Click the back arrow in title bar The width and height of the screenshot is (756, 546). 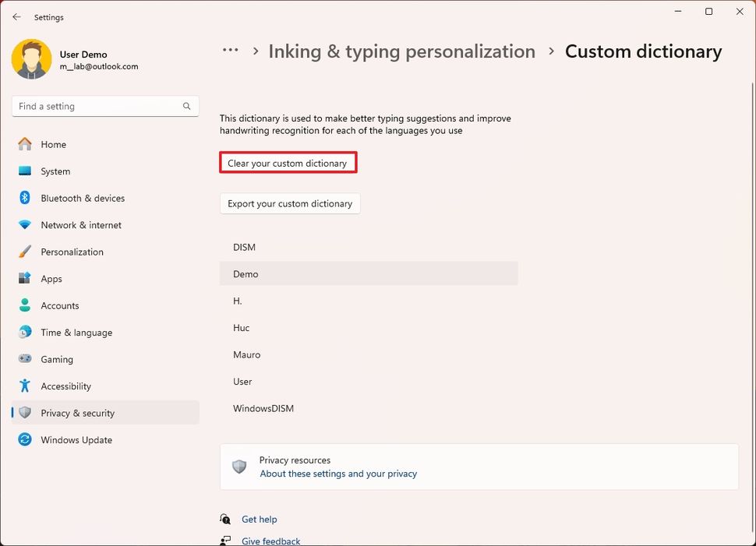tap(16, 17)
